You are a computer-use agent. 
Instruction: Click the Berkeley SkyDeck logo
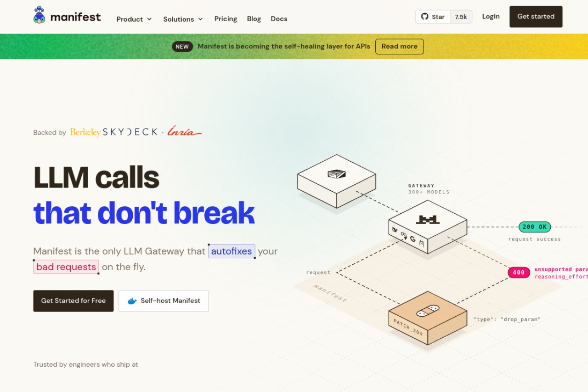click(x=114, y=132)
